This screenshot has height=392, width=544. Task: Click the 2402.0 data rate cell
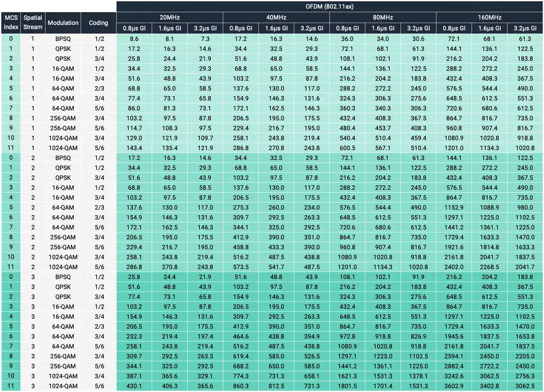[454, 267]
